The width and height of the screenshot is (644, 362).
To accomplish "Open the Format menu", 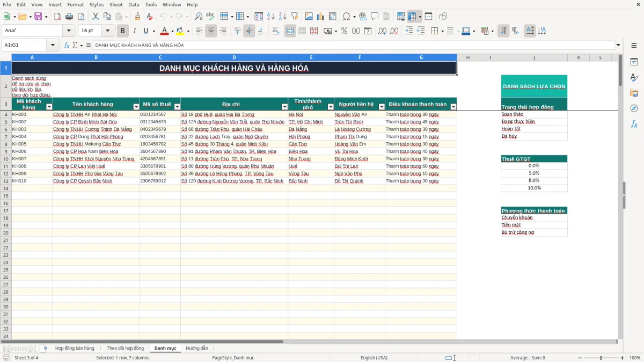I will [75, 4].
